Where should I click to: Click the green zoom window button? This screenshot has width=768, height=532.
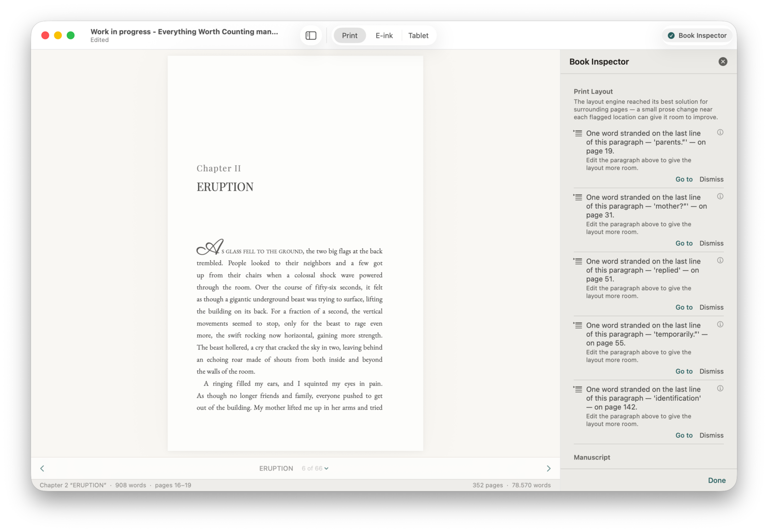pyautogui.click(x=71, y=35)
